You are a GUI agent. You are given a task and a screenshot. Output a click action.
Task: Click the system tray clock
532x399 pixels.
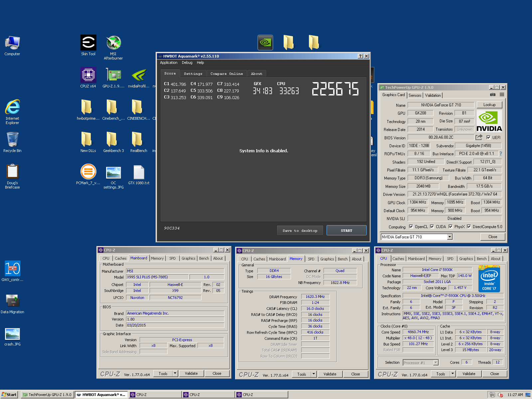point(515,395)
